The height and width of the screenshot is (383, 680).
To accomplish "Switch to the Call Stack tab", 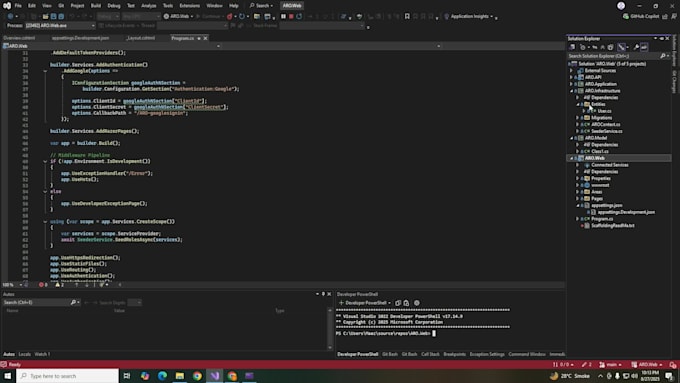I will (430, 354).
